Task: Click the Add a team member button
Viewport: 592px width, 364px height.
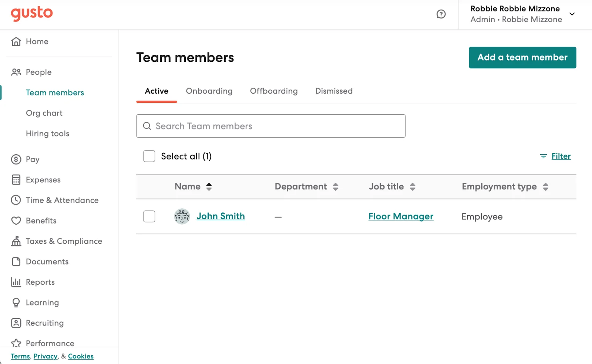Action: click(522, 58)
